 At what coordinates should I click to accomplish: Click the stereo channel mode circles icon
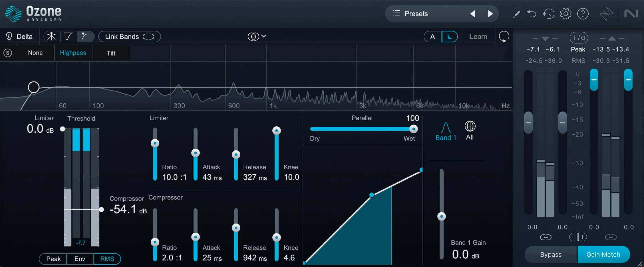pyautogui.click(x=253, y=36)
